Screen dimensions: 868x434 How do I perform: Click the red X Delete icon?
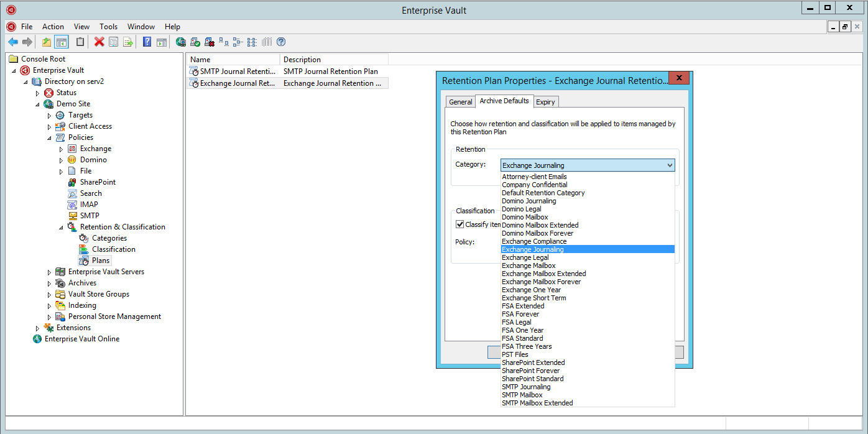pyautogui.click(x=99, y=42)
